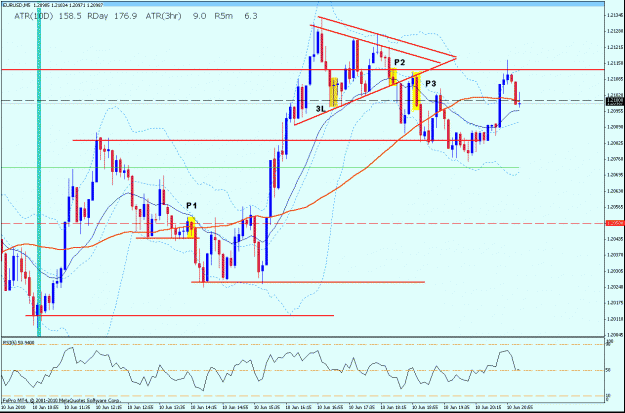Select the vertical teal session marker line
The height and width of the screenshot is (413, 625).
click(39, 171)
